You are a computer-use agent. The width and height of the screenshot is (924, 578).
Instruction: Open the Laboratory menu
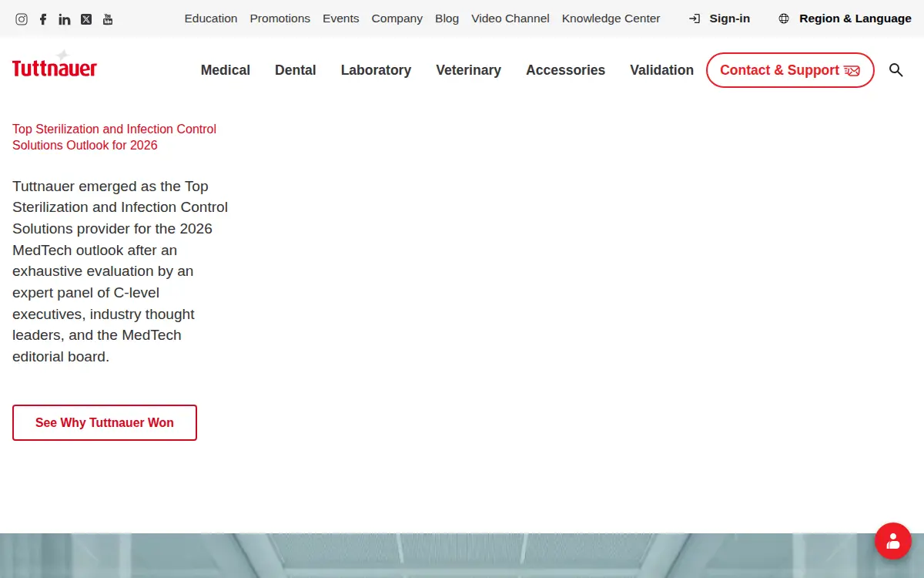(x=376, y=70)
